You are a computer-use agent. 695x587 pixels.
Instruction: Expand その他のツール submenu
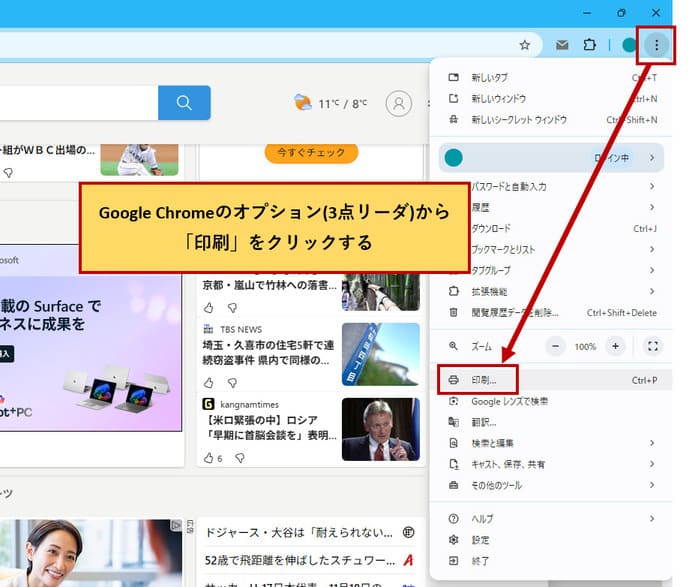point(552,485)
